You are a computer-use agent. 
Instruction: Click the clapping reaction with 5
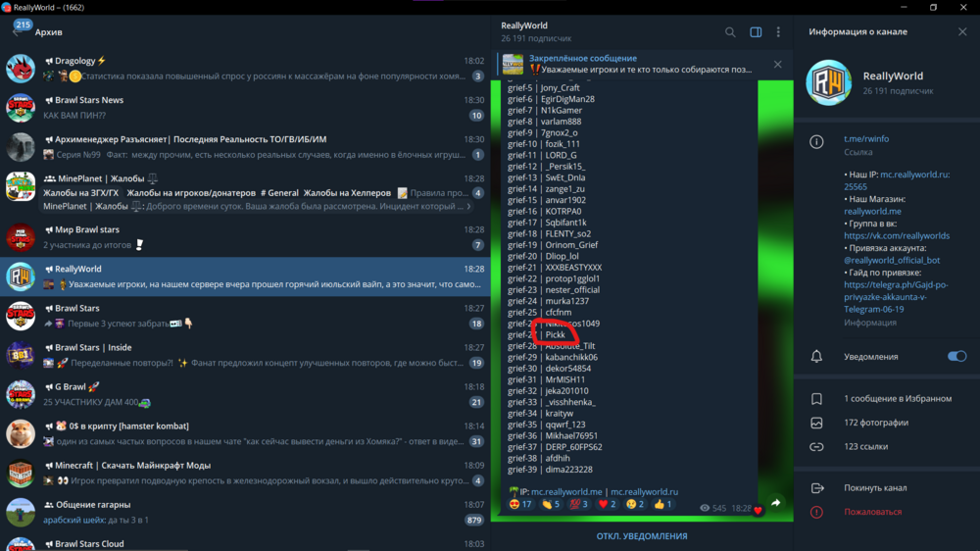[551, 504]
